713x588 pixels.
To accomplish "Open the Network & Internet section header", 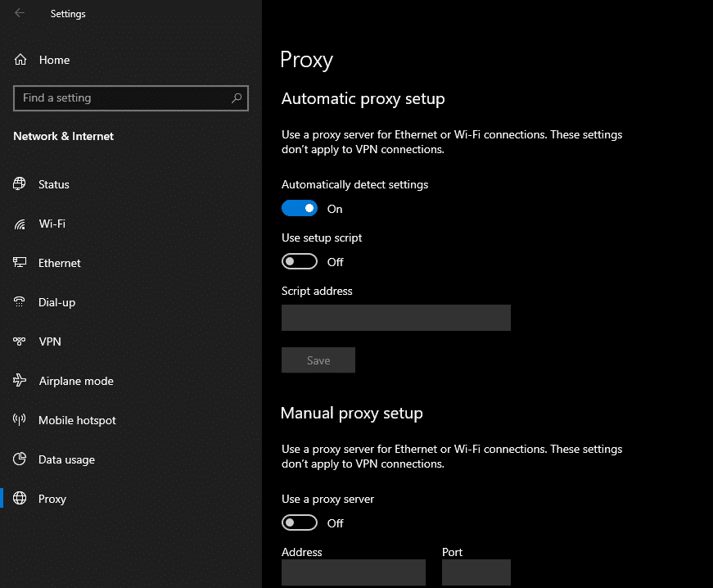I will (63, 136).
